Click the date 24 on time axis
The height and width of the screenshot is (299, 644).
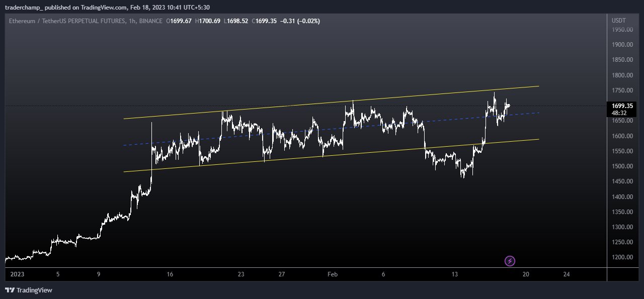(x=567, y=274)
